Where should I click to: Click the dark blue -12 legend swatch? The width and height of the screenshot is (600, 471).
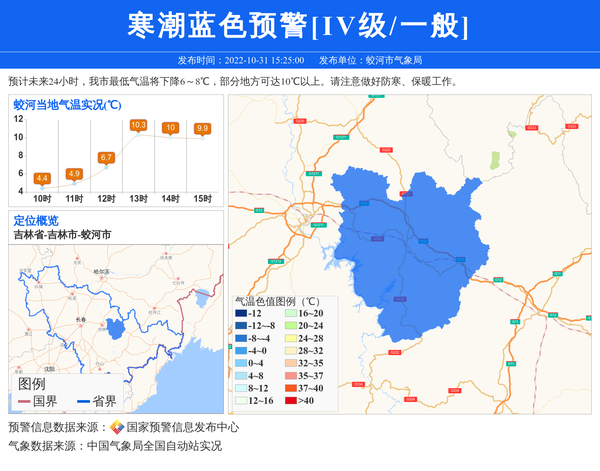241,314
